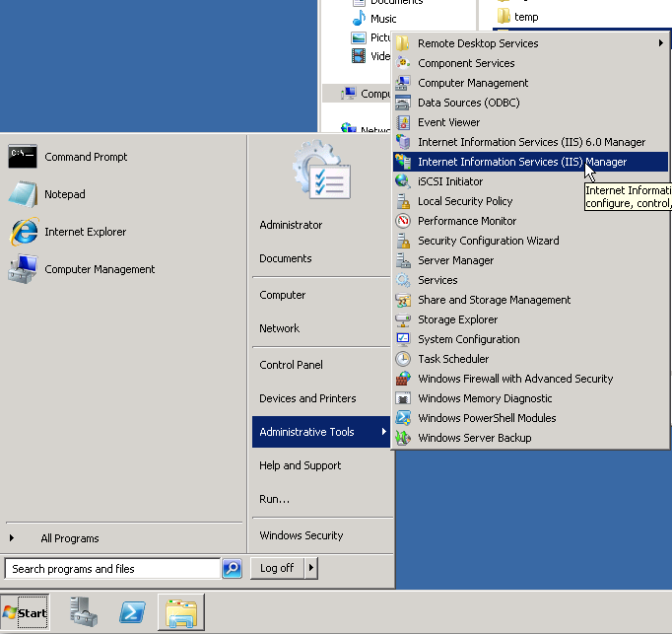Screen dimensions: 672x634
Task: Click the IIS 6.0 Manager icon
Action: tap(403, 142)
